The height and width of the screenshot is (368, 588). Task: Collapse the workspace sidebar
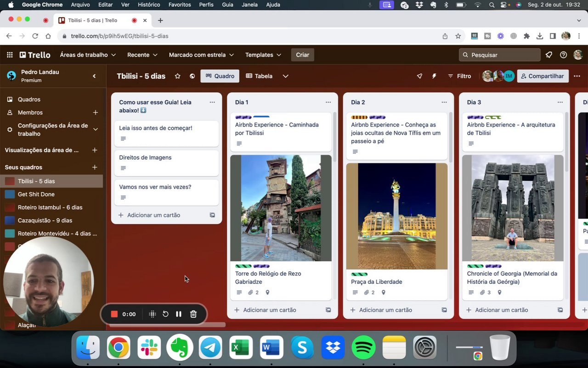click(94, 76)
